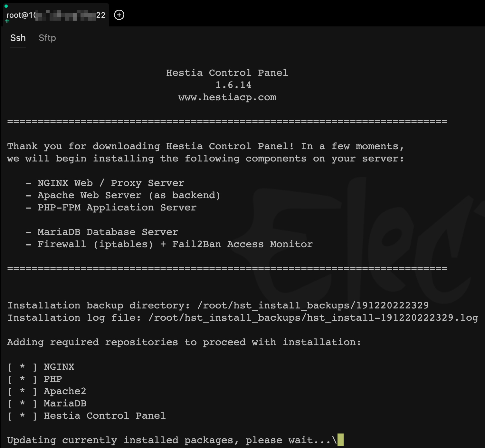The width and height of the screenshot is (485, 448).
Task: Click the asterisk marker next to NGINX
Action: (x=22, y=367)
